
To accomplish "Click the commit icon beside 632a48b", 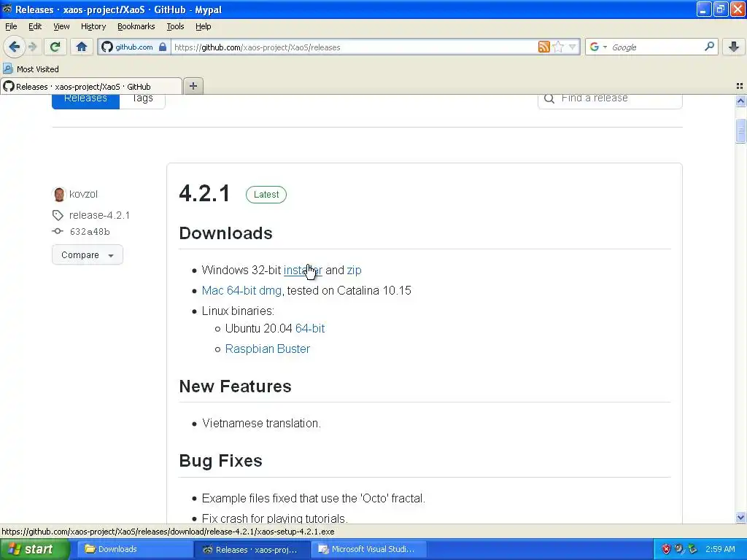I will (58, 231).
